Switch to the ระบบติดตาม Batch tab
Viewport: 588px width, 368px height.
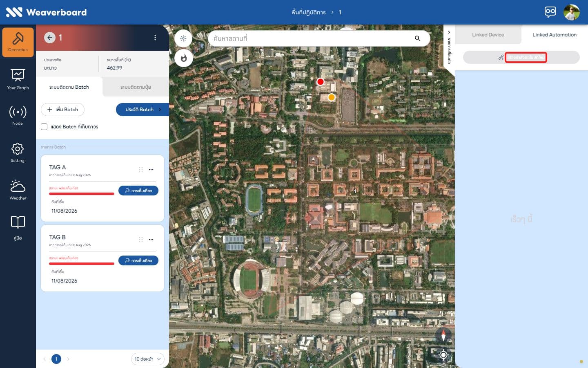[69, 87]
